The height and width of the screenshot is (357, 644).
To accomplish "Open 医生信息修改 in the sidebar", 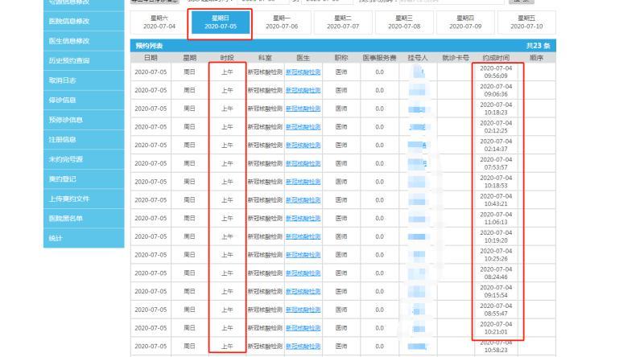I will click(84, 41).
